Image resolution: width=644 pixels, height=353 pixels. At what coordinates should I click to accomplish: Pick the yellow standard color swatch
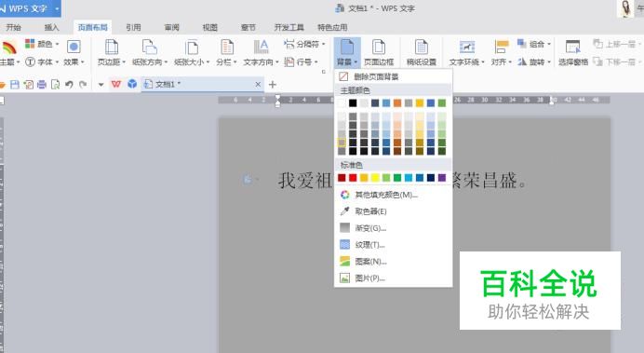pyautogui.click(x=375, y=178)
